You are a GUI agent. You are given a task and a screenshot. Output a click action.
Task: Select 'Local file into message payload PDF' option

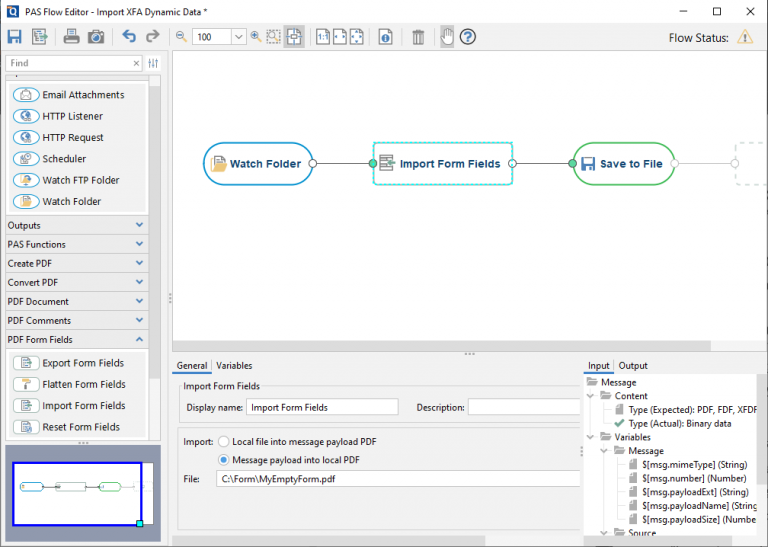point(224,442)
